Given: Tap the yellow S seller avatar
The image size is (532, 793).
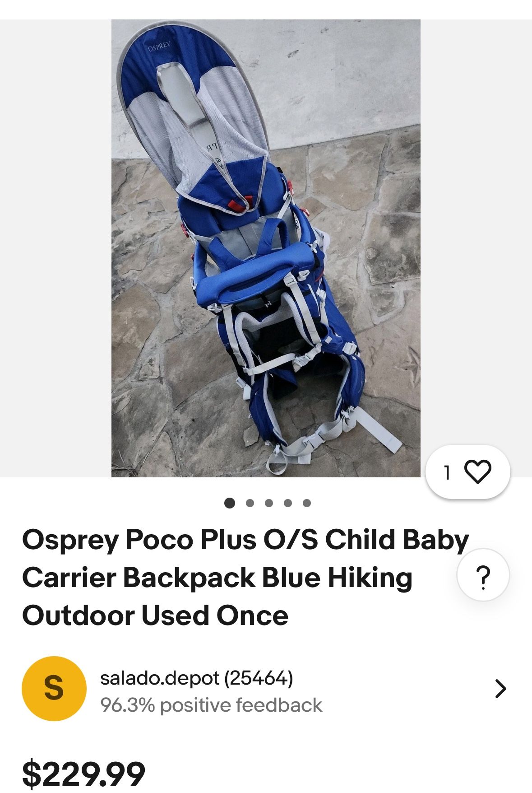Looking at the screenshot, I should 54,688.
